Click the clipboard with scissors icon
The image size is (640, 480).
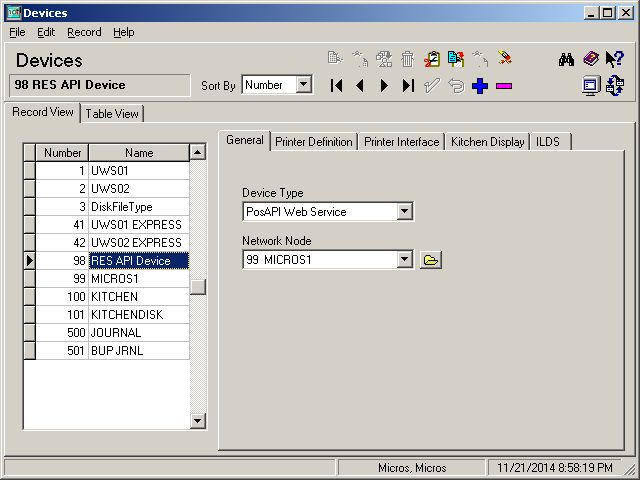point(432,59)
